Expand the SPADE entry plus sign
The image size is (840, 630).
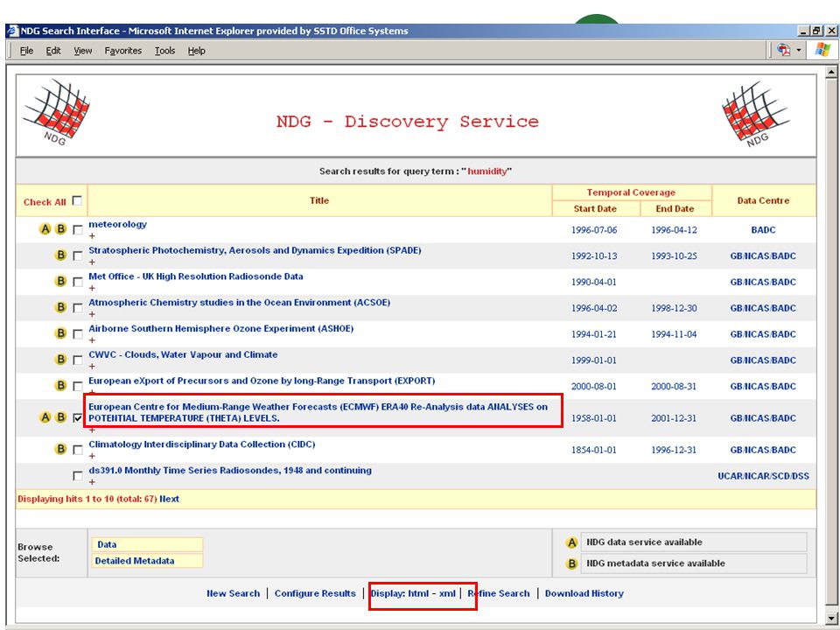[x=92, y=262]
